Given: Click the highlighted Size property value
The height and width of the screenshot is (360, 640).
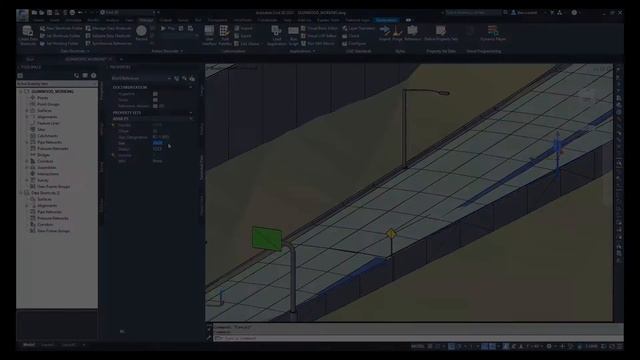Looking at the screenshot, I should [158, 143].
